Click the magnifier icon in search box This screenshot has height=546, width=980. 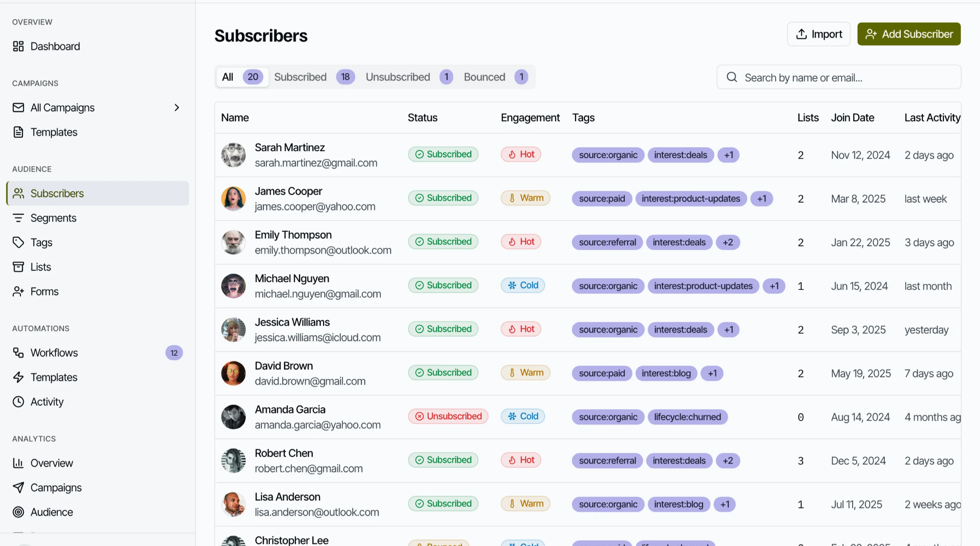point(732,77)
